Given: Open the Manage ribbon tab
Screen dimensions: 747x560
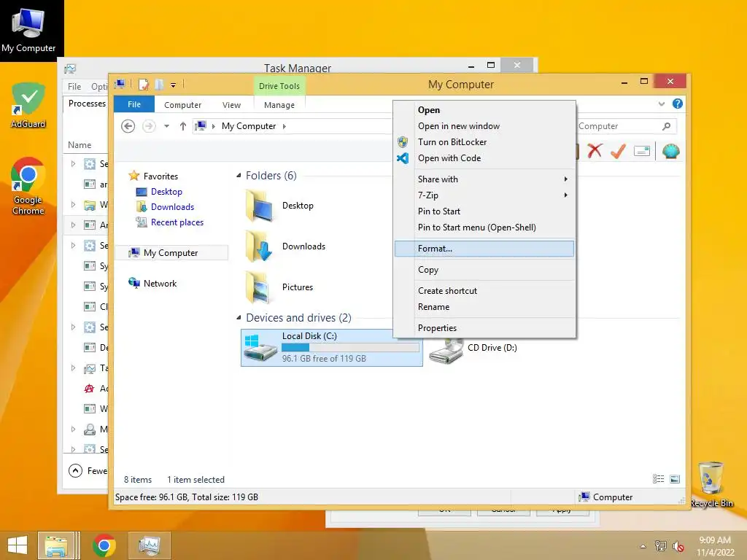Looking at the screenshot, I should tap(279, 105).
